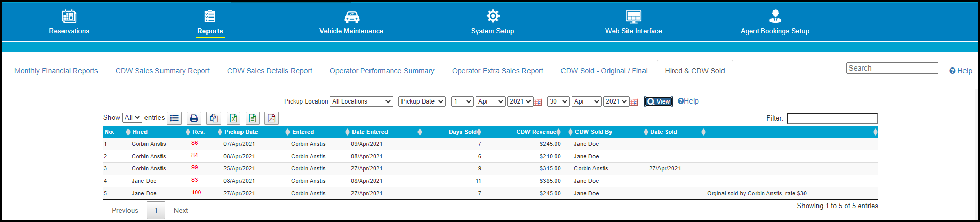Image resolution: width=980 pixels, height=222 pixels.
Task: Switch to CDW Sales Summary Report tab
Action: [x=163, y=71]
